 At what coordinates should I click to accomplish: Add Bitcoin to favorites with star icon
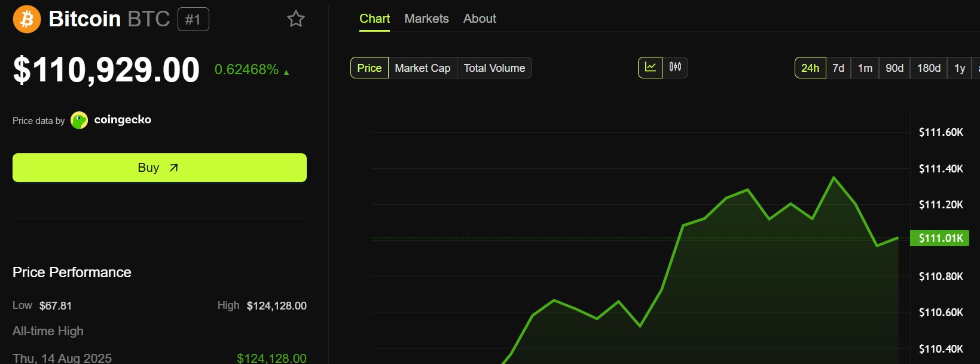coord(296,19)
